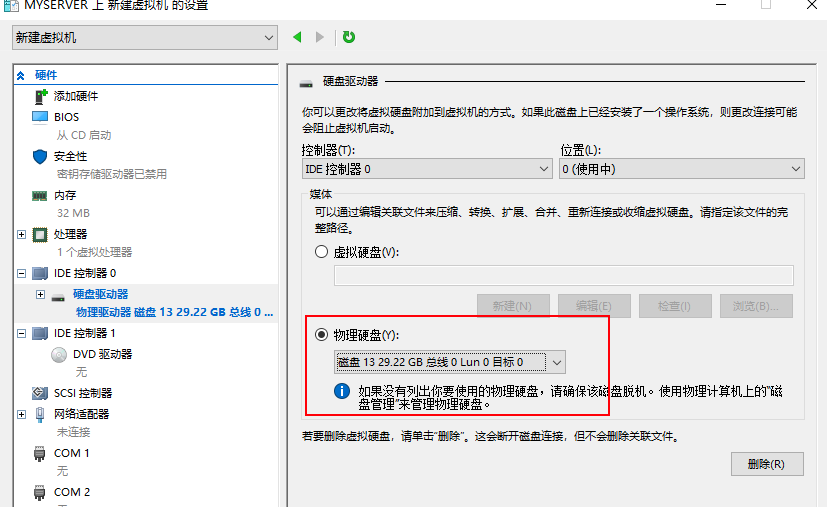
Task: Click the 物理驱动器 磁盘 13 29.22 GB text
Action: 175,312
